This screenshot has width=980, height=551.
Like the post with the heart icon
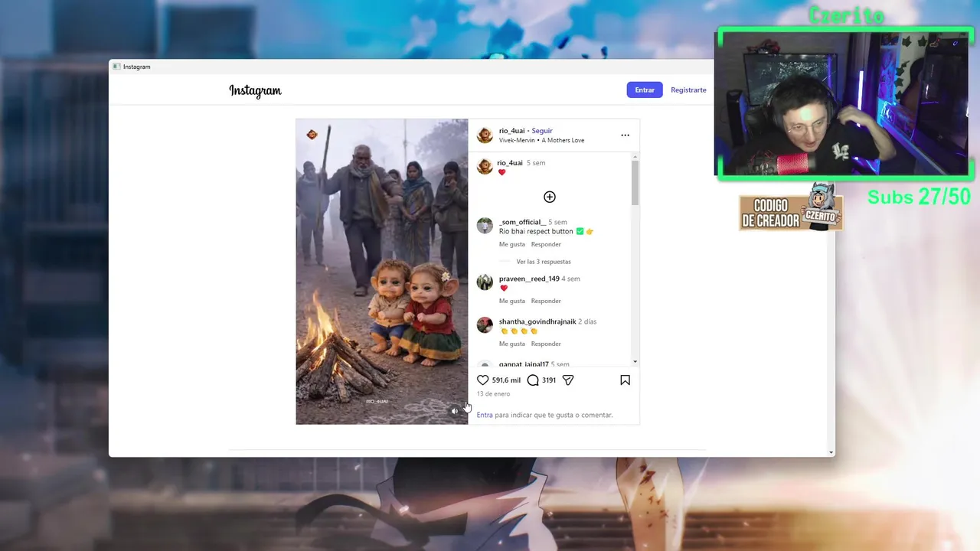pos(482,380)
